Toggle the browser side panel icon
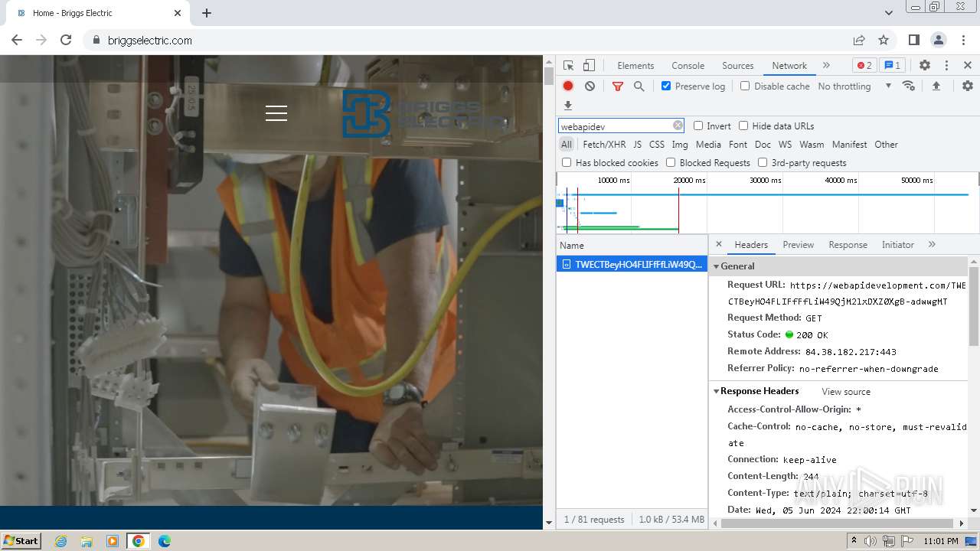Screen dimensions: 980x551 click(914, 40)
